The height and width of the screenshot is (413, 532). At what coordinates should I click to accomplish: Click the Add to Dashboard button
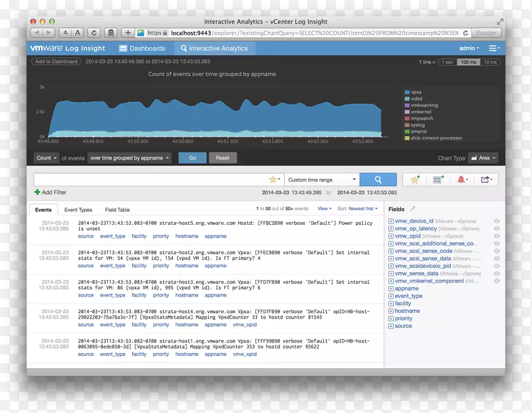[x=57, y=62]
